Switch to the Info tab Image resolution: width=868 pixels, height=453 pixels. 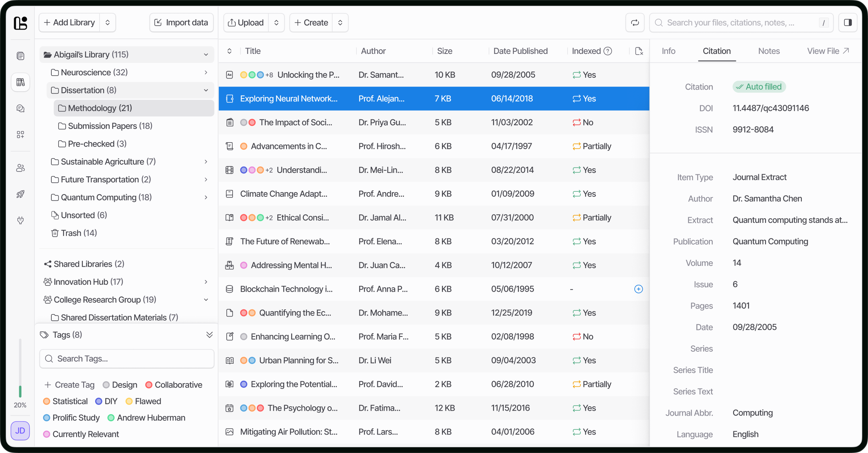click(668, 51)
